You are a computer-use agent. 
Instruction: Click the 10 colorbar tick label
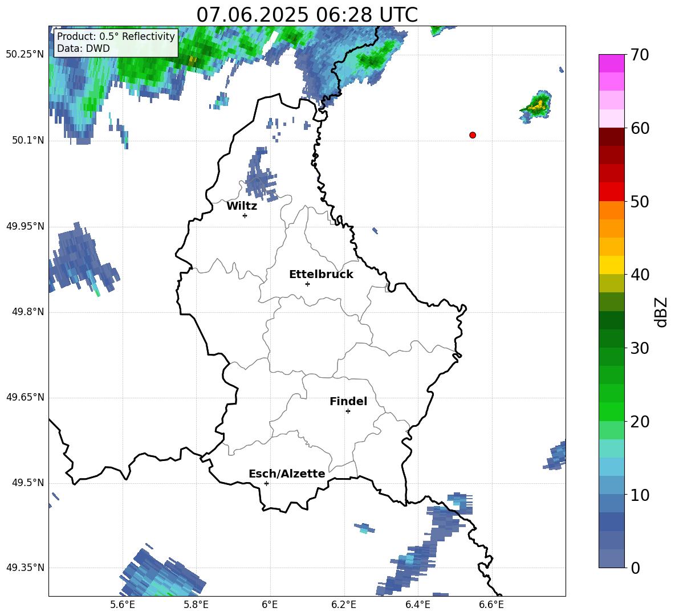(x=640, y=495)
